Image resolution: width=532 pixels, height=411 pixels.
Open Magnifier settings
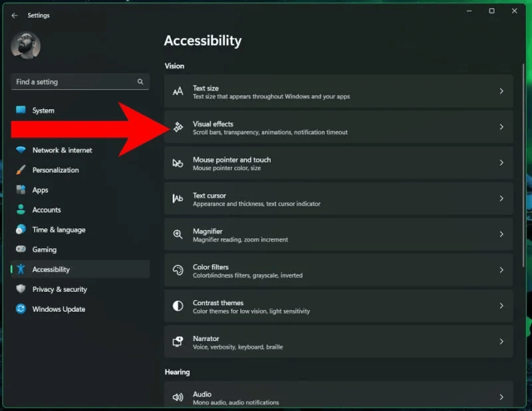338,235
